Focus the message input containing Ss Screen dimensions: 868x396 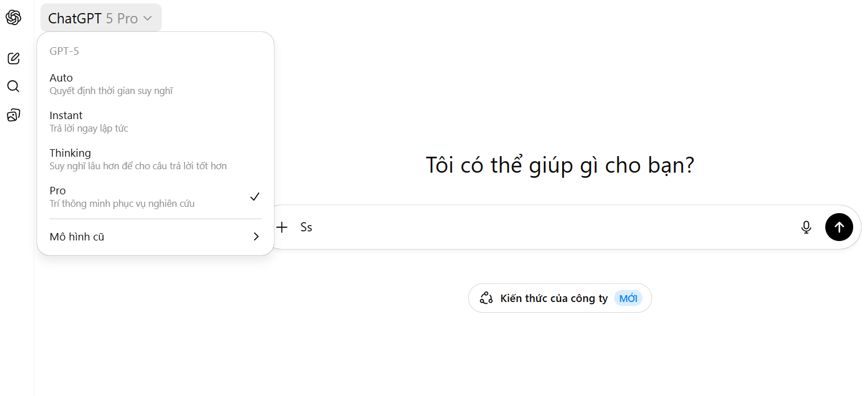click(x=541, y=227)
